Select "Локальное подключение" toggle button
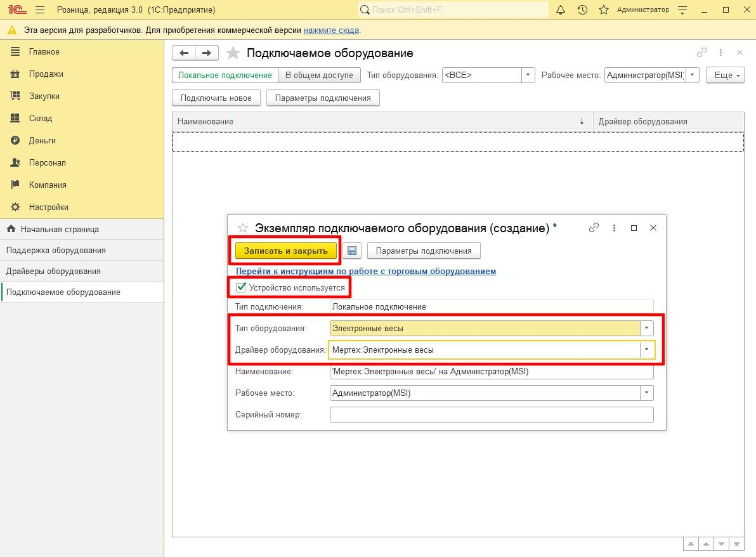 [x=225, y=75]
